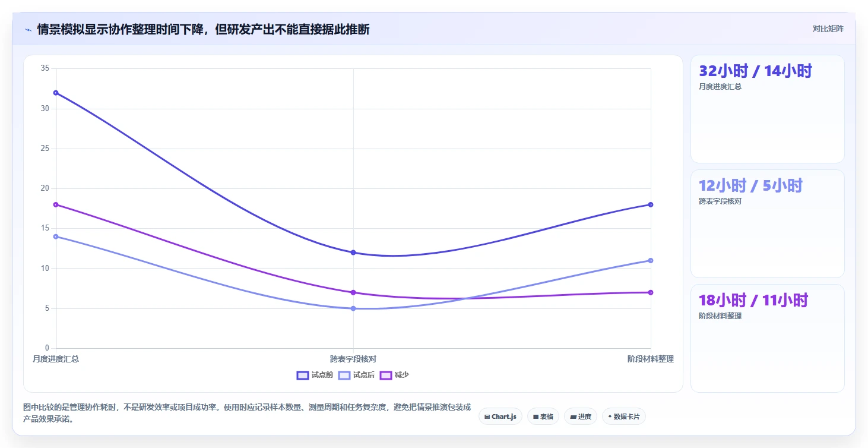868x448 pixels.
Task: Click the 减少 point at 阶段材料整理 (7)
Action: [x=651, y=292]
